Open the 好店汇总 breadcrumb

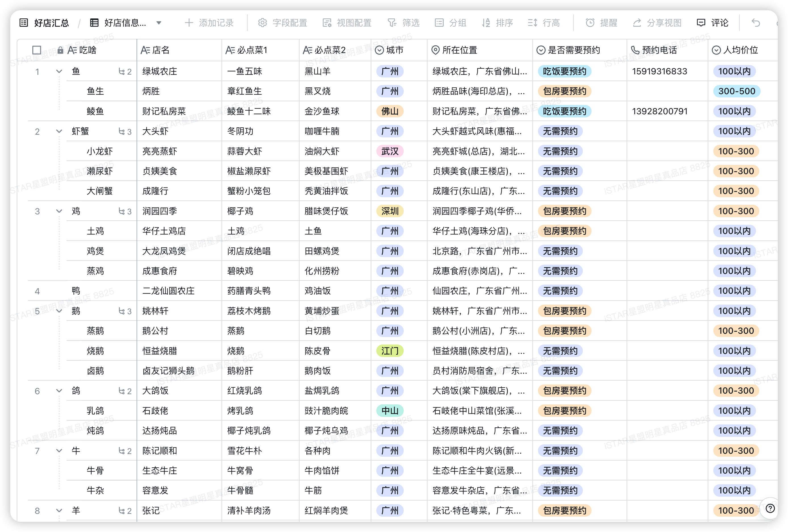[45, 23]
